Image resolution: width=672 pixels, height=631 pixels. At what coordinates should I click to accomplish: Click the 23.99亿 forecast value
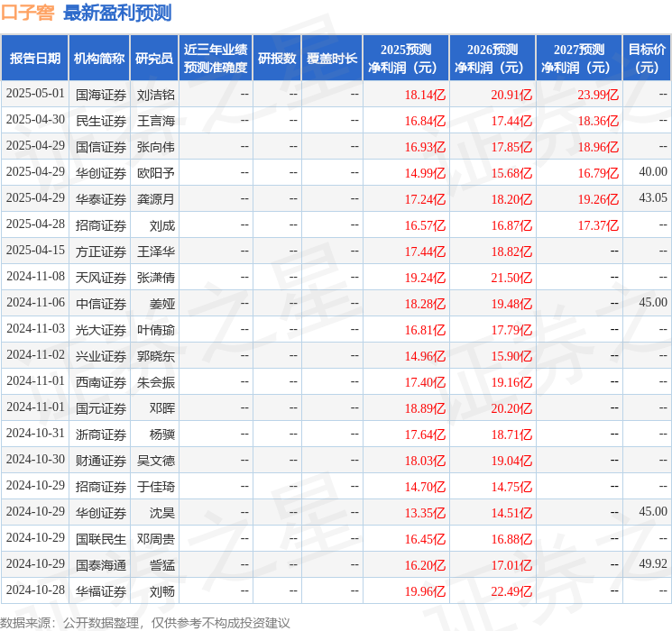click(x=598, y=94)
